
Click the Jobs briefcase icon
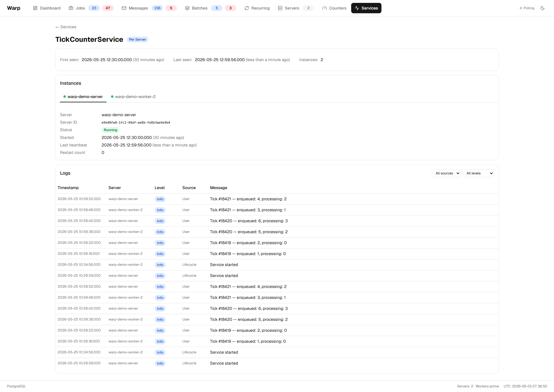(71, 8)
